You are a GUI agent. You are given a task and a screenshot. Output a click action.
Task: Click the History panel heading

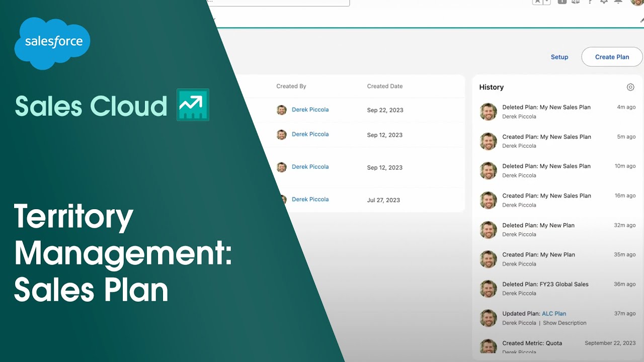point(492,87)
